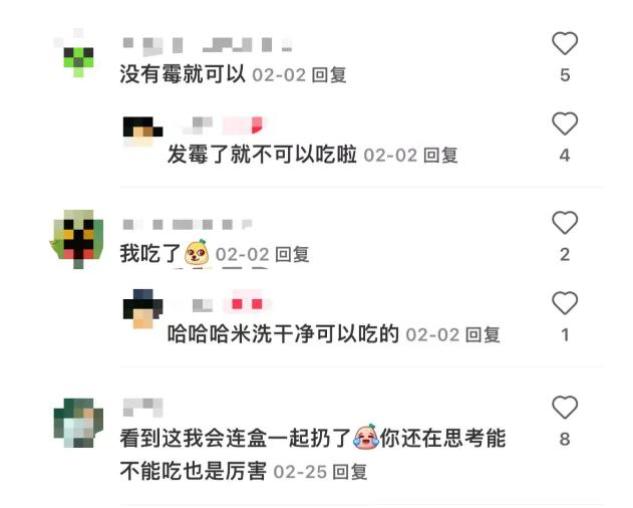Tap 回复 after 我吃了 comment
The width and height of the screenshot is (633, 508).
click(x=292, y=255)
